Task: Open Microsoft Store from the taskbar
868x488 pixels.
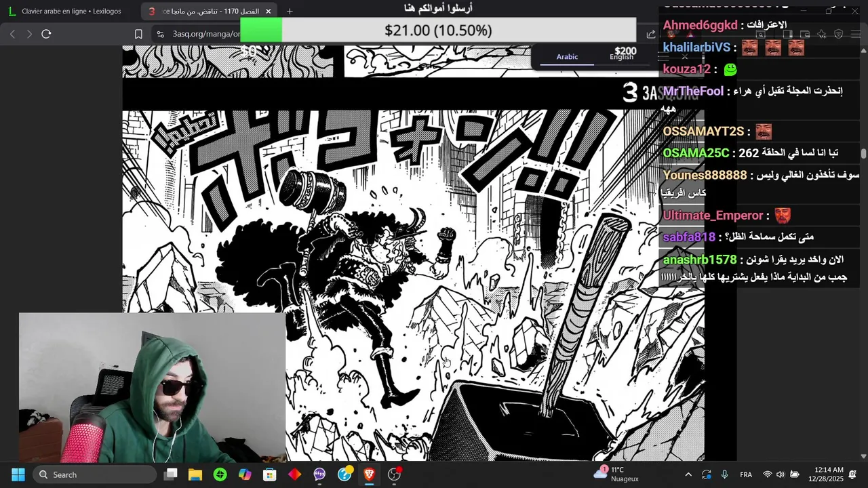Action: (x=270, y=474)
